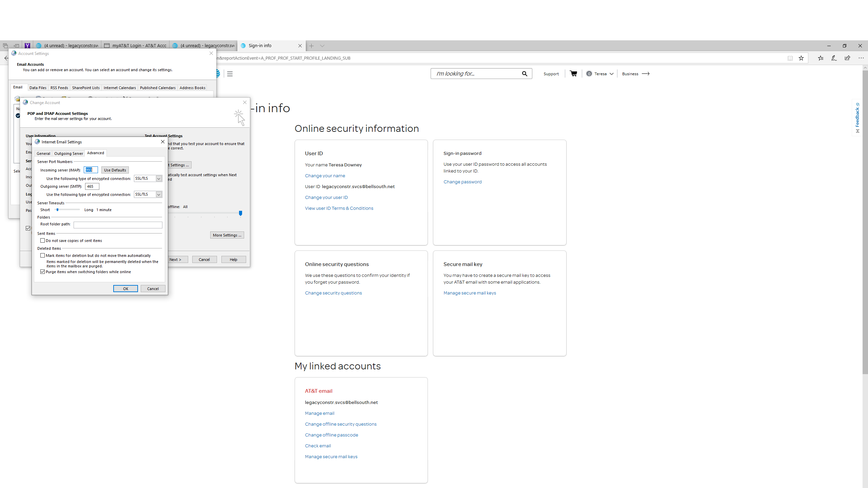This screenshot has width=868, height=488.
Task: Enable 'Purge items when switching folders while online'
Action: pos(43,272)
